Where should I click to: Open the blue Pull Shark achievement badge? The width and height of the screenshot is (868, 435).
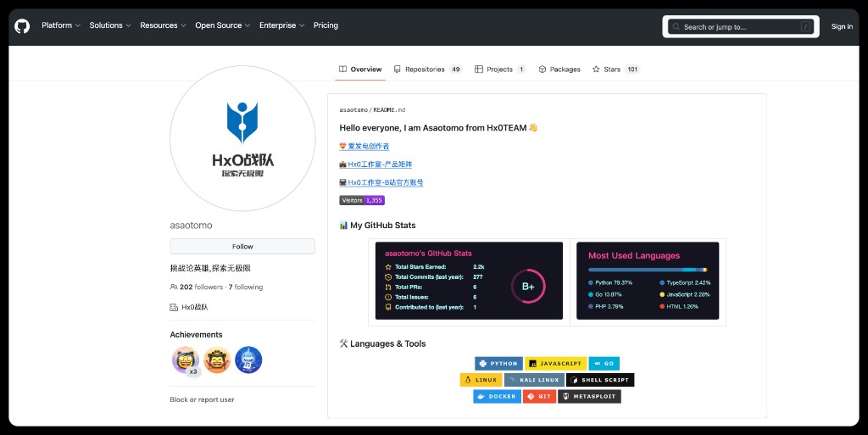[x=248, y=360]
